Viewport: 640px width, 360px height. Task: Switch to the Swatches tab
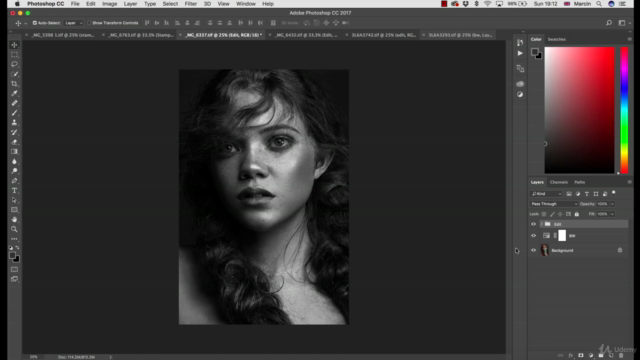click(556, 39)
